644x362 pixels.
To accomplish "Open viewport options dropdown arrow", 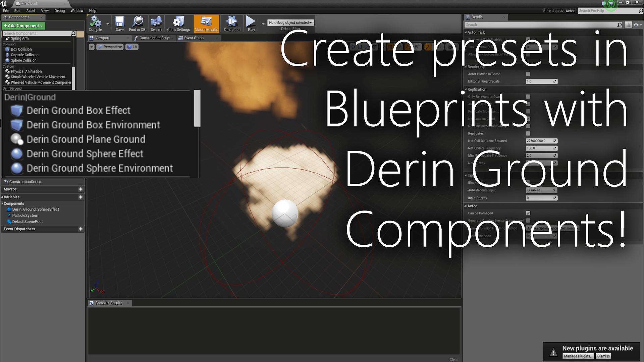I will [x=92, y=47].
